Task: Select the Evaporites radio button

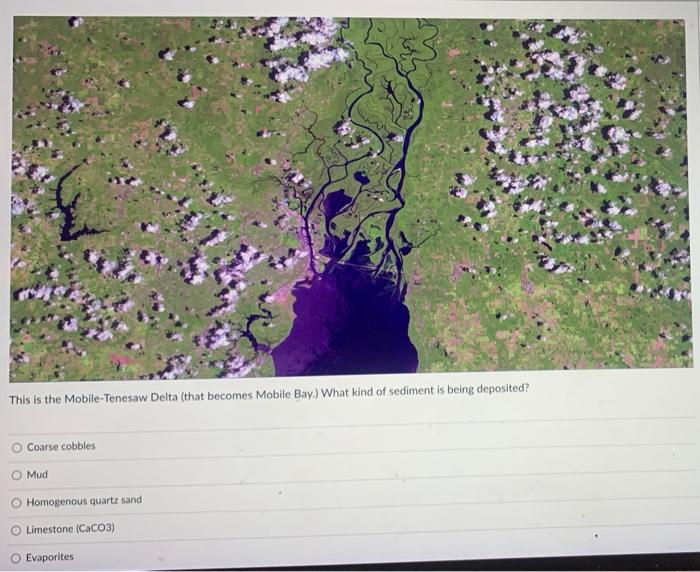Action: (16, 558)
